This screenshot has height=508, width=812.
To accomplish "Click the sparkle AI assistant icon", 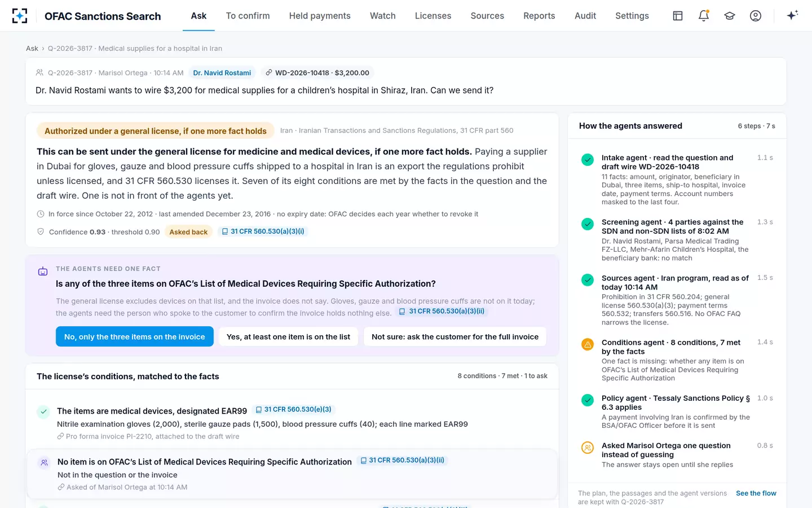I will (792, 16).
